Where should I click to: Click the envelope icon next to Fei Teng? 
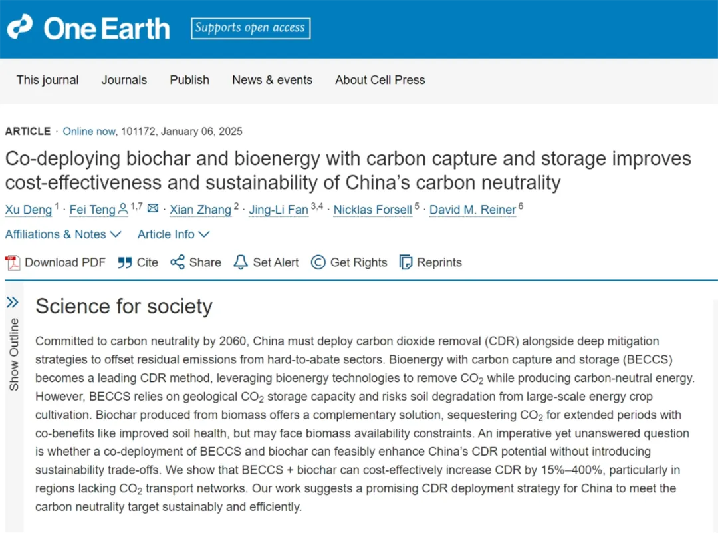[x=153, y=208]
